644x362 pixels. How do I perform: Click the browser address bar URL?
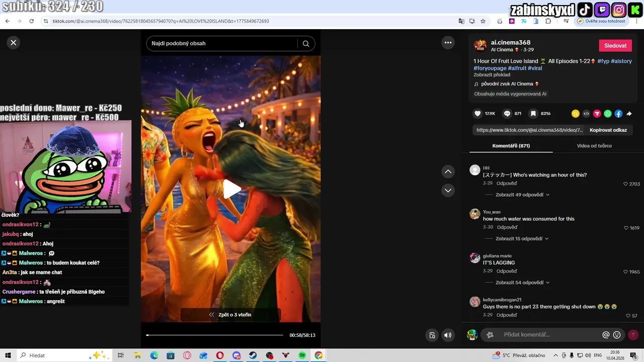coord(161,21)
